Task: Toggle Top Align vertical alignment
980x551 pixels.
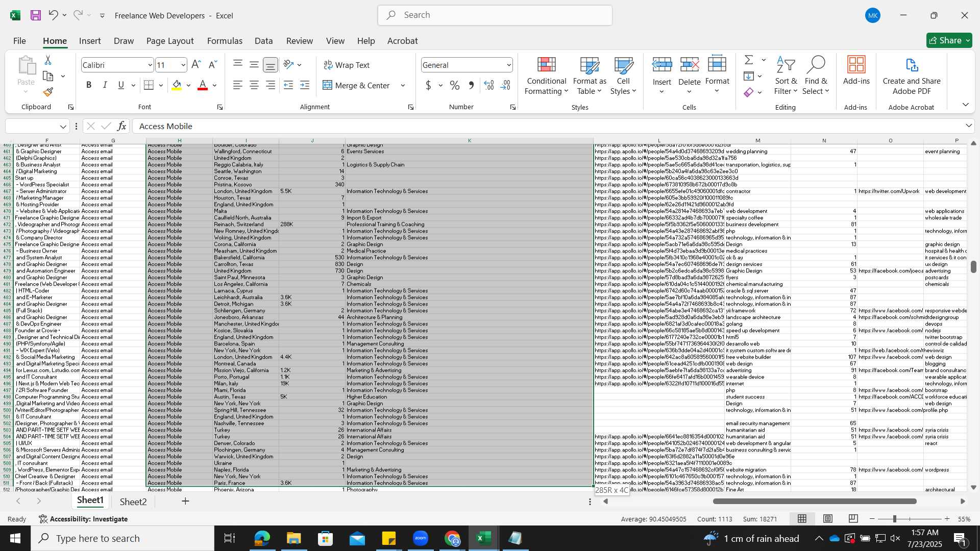Action: tap(238, 65)
